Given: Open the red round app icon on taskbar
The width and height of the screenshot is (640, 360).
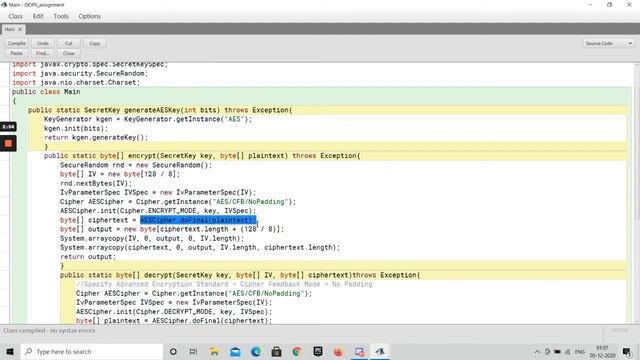Looking at the screenshot, I should tap(338, 351).
